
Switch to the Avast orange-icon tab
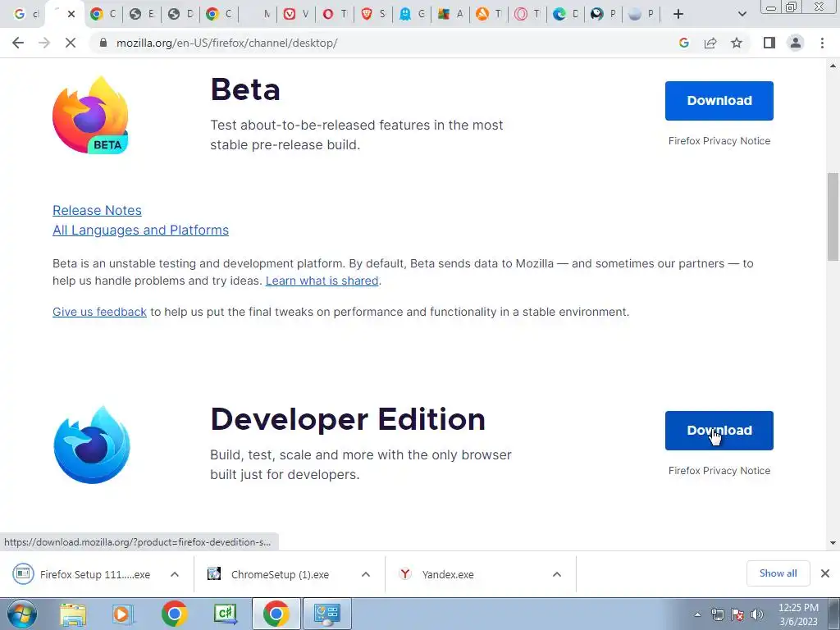tap(489, 14)
